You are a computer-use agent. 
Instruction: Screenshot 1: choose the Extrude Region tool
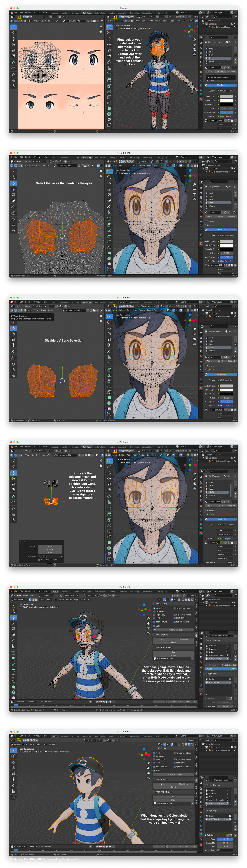(109, 80)
